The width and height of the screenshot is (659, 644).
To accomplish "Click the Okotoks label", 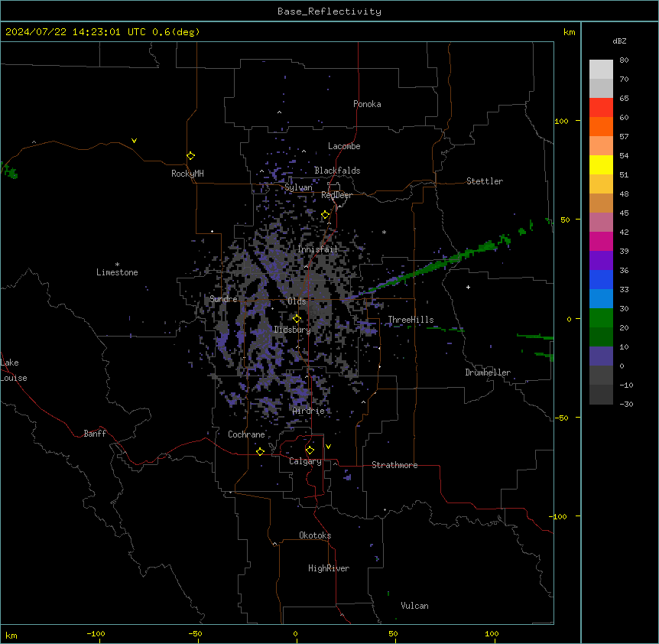I will pyautogui.click(x=315, y=535).
